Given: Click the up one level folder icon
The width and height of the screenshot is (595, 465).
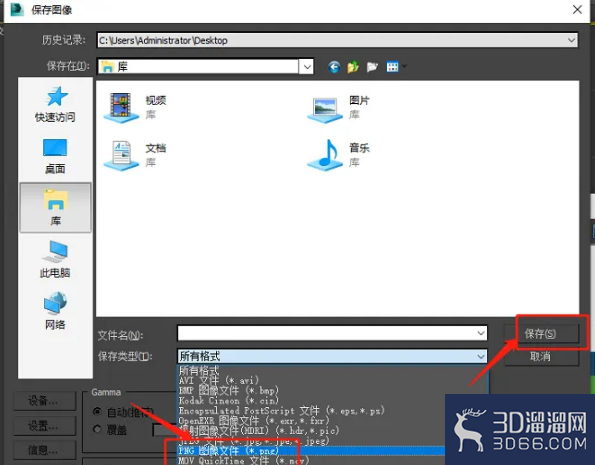Looking at the screenshot, I should point(353,67).
